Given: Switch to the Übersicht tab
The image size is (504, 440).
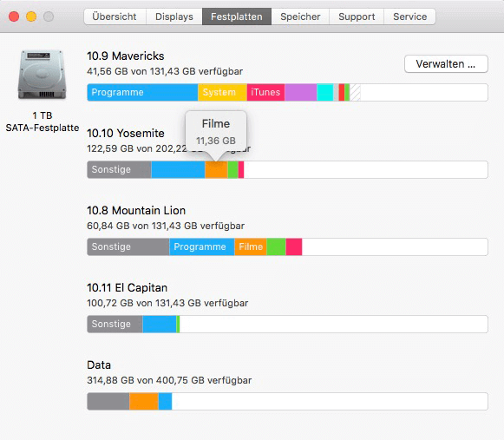Looking at the screenshot, I should click(115, 16).
